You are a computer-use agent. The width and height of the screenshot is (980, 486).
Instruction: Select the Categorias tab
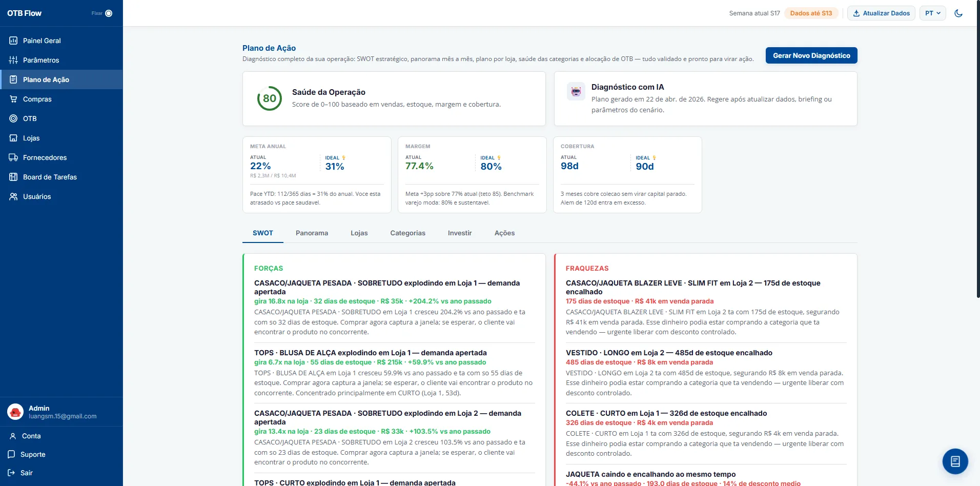408,233
